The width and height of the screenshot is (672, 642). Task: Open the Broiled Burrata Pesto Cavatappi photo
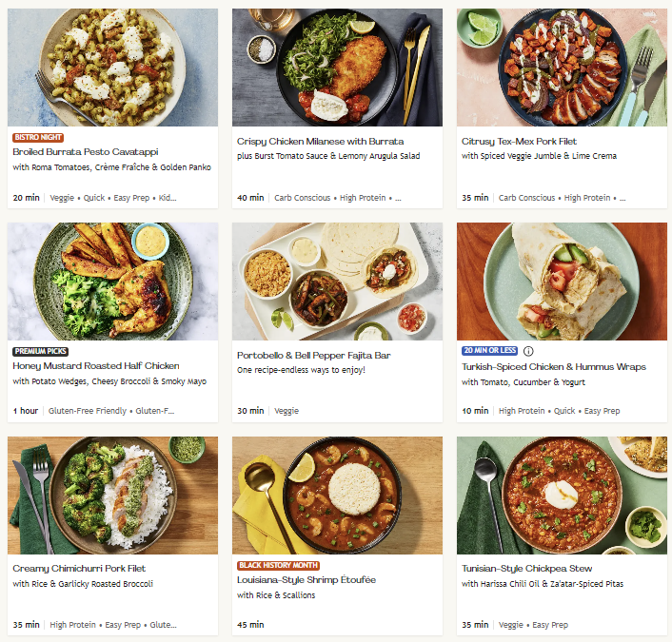point(112,67)
